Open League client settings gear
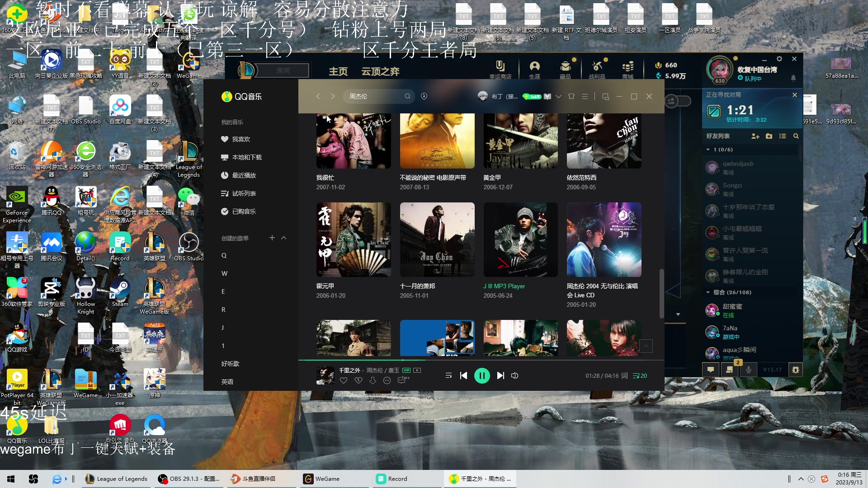Viewport: 868px width, 488px height. click(779, 59)
